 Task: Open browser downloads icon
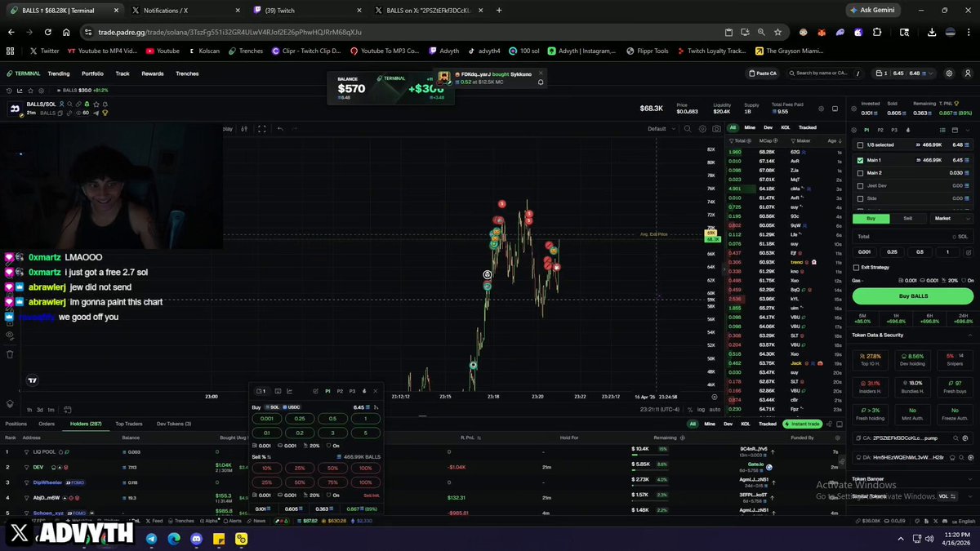(932, 32)
